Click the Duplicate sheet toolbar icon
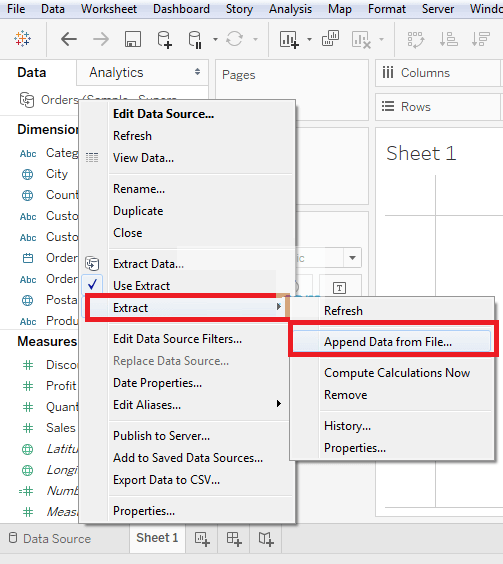Viewport: 503px width, 564px height. [330, 38]
